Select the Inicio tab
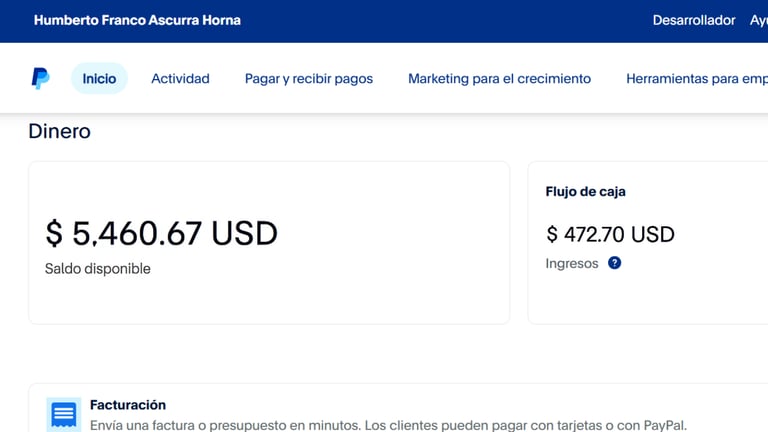Viewport: 768px width, 432px height. pyautogui.click(x=99, y=78)
